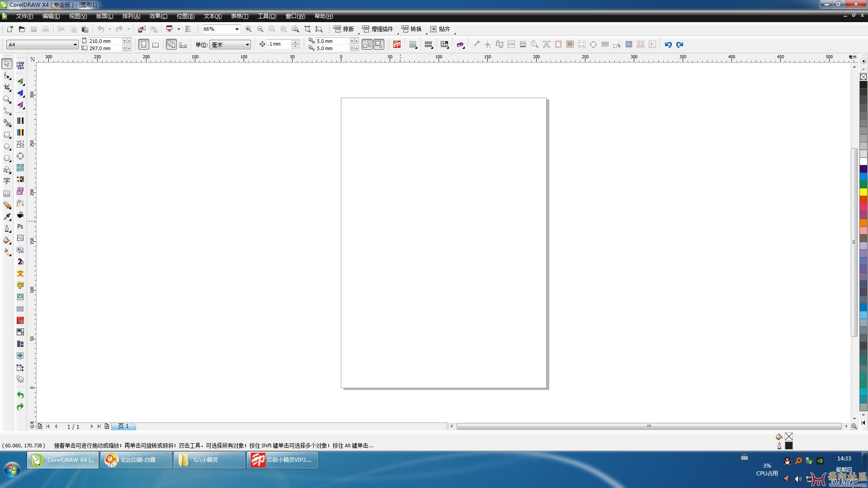Open the 编辑(E) menu

point(51,16)
